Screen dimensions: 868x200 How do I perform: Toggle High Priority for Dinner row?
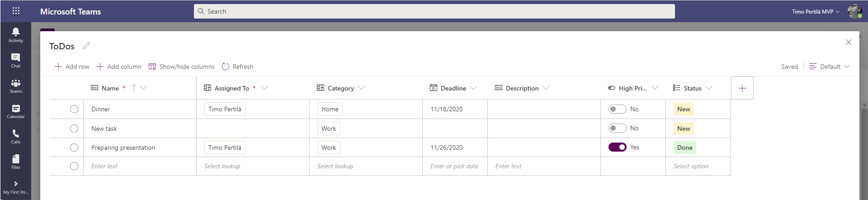pos(617,109)
